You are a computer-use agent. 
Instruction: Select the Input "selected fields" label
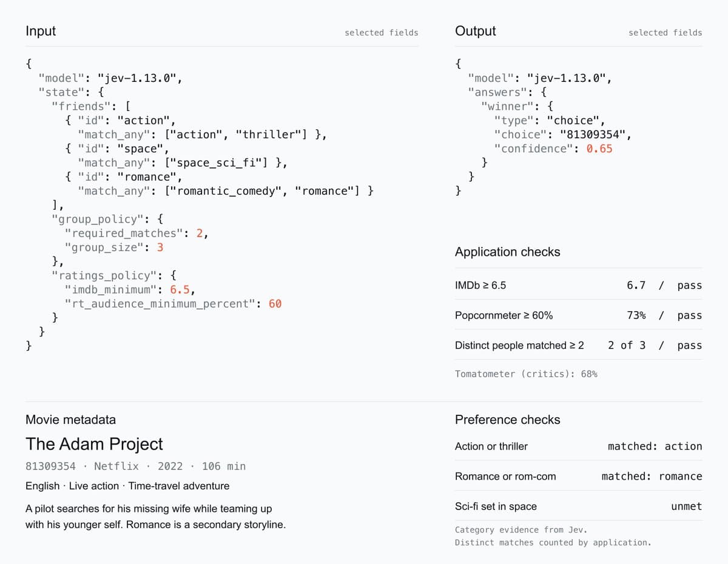pyautogui.click(x=381, y=33)
